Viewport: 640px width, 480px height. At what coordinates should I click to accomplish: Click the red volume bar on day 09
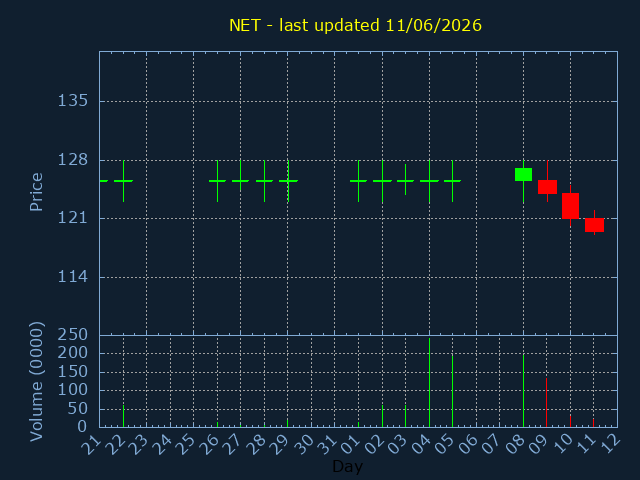[547, 402]
